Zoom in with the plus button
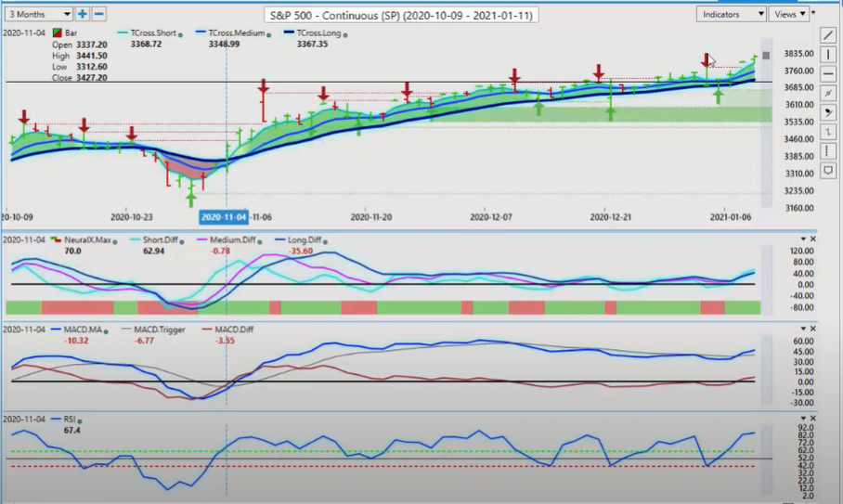 coord(83,14)
